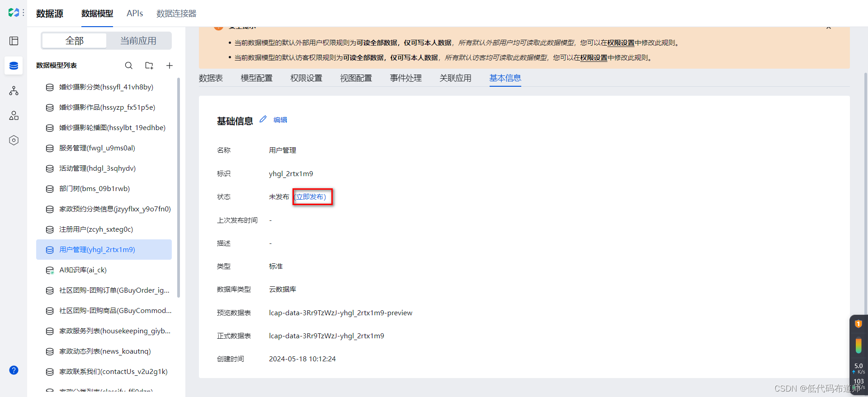The image size is (868, 397).
Task: Create a new folder in model list
Action: coord(149,65)
